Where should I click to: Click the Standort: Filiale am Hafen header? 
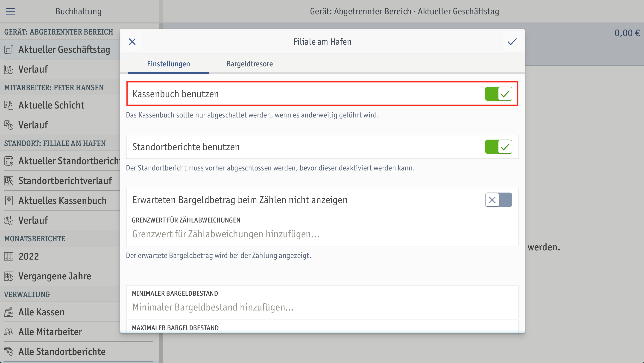tap(55, 143)
